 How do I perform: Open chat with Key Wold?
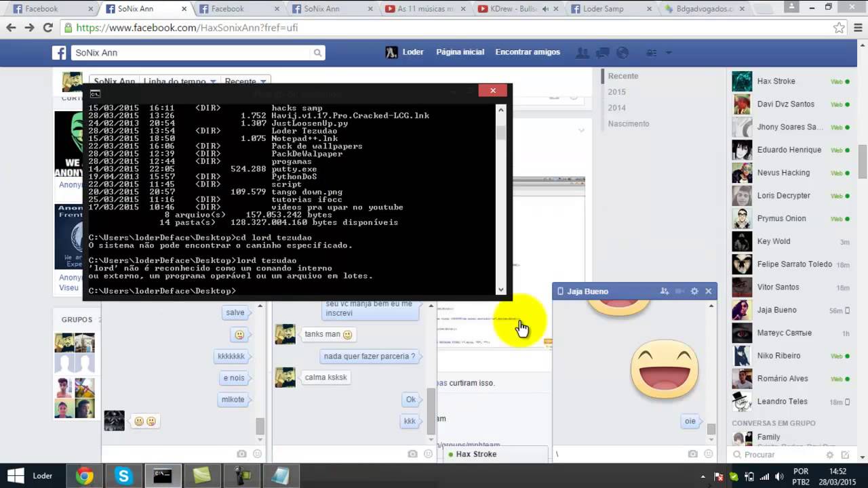791,241
